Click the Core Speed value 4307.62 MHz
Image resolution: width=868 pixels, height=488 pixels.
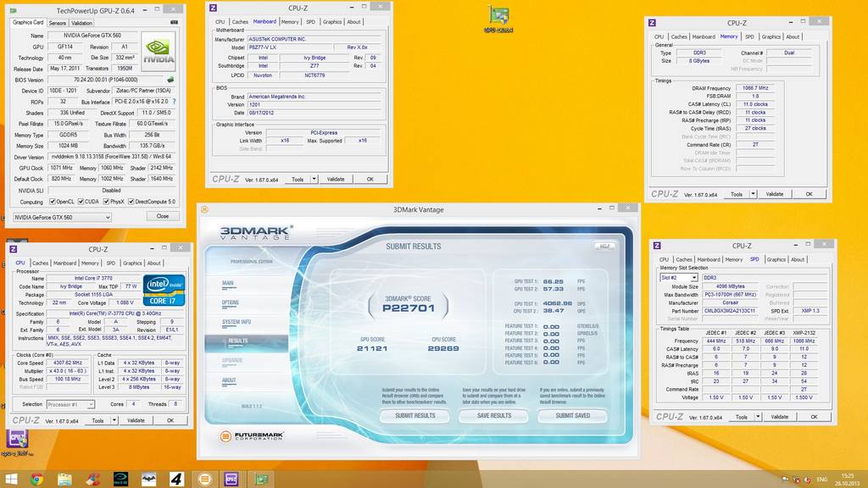coord(68,363)
